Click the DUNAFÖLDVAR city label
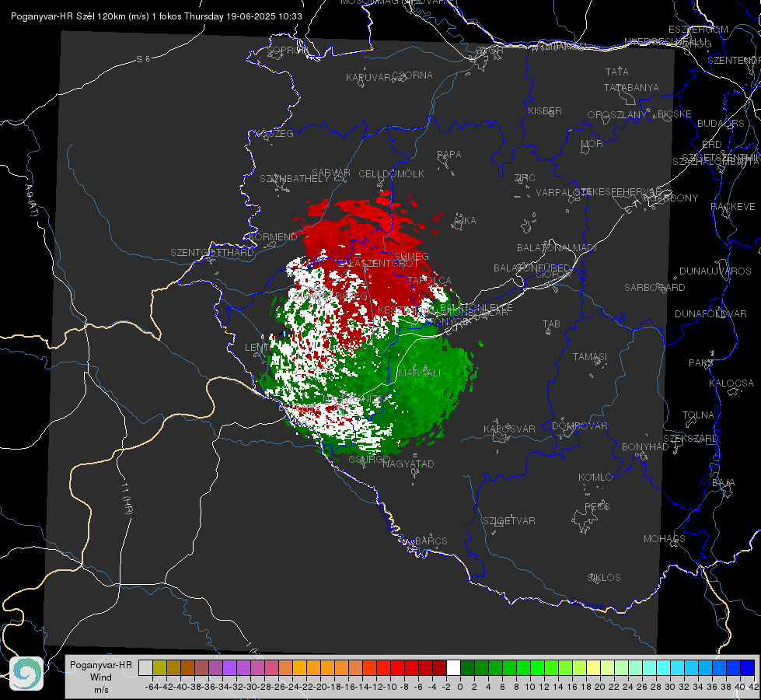761x700 pixels. [x=710, y=314]
